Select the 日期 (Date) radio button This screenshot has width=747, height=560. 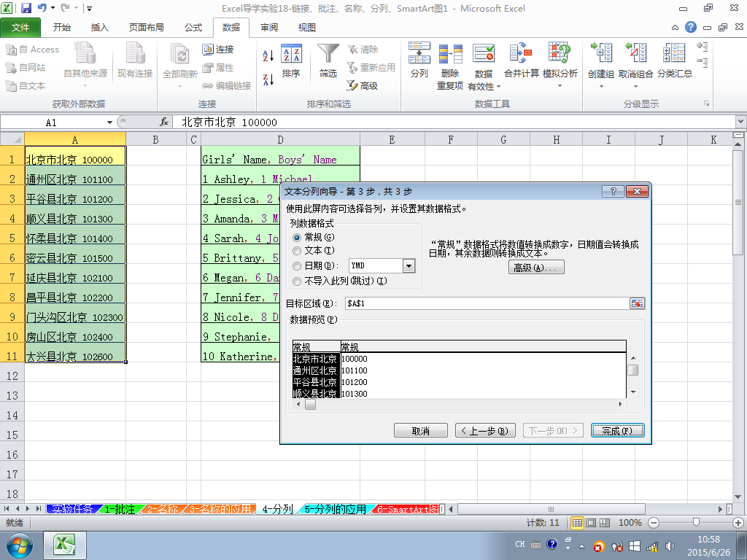(x=297, y=265)
